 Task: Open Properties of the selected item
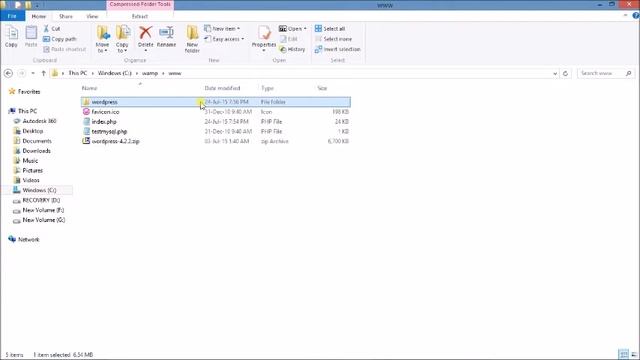pos(264,38)
